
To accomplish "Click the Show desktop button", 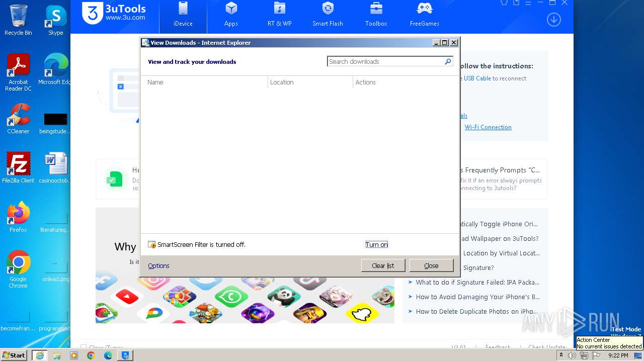I will click(639, 355).
